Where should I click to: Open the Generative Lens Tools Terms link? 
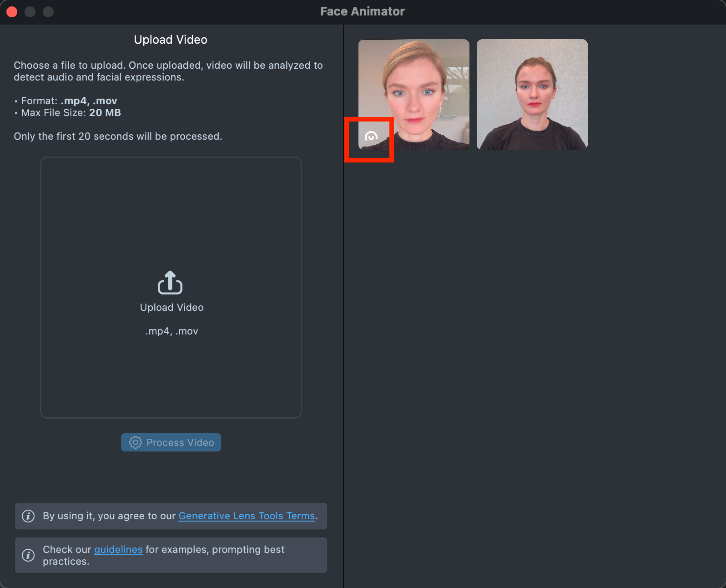[247, 516]
